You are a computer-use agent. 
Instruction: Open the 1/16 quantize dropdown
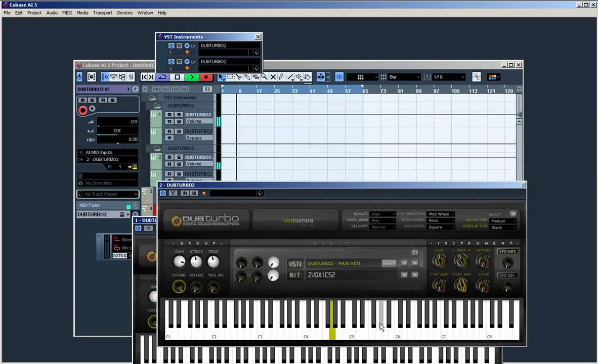(x=449, y=77)
